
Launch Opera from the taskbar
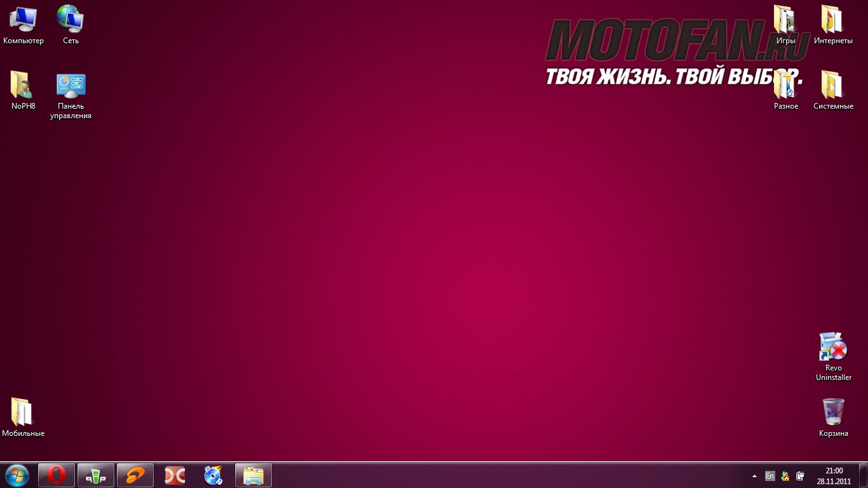point(57,475)
